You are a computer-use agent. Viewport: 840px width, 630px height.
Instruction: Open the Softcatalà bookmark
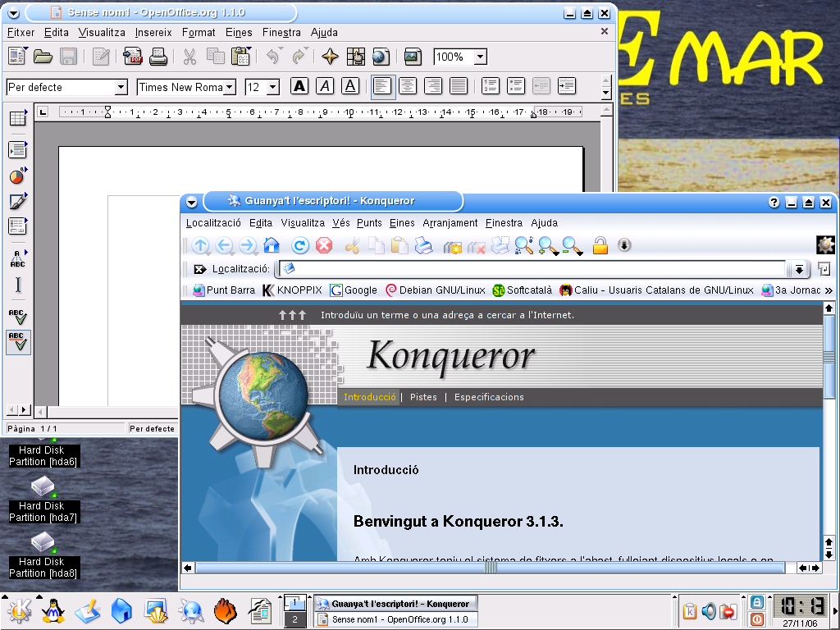pyautogui.click(x=523, y=290)
